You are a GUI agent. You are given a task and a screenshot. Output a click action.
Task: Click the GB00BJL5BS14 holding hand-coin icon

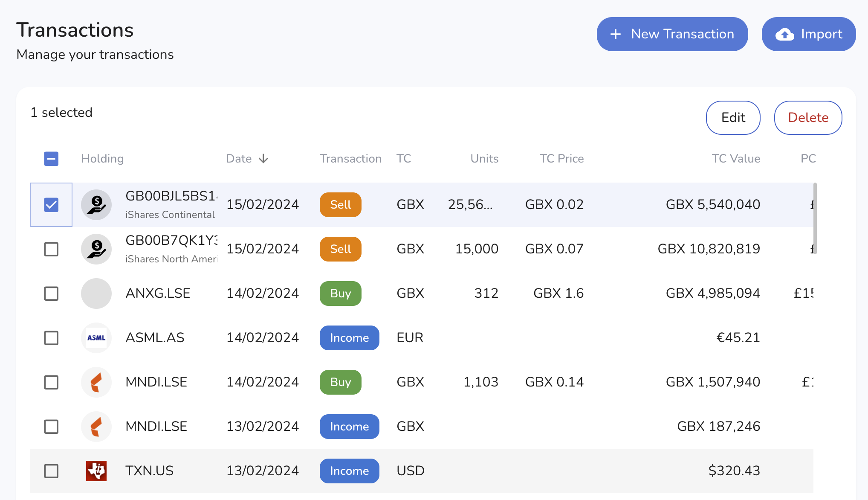96,205
